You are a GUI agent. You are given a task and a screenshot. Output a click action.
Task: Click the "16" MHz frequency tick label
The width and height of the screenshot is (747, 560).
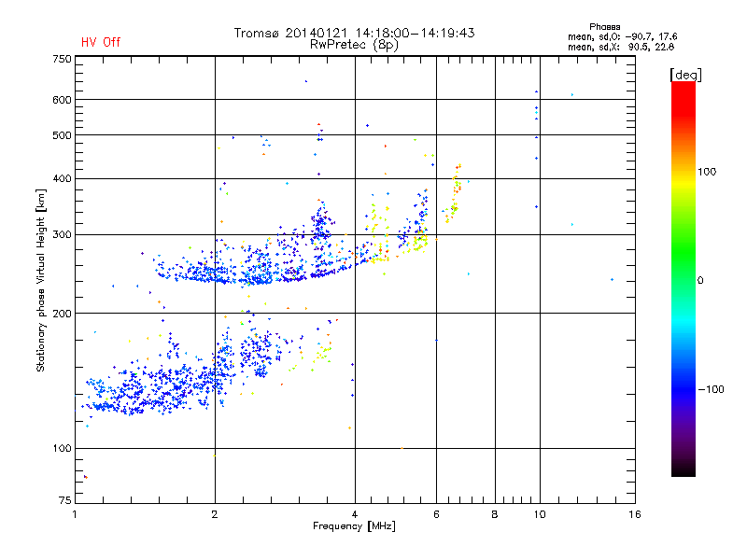(635, 514)
